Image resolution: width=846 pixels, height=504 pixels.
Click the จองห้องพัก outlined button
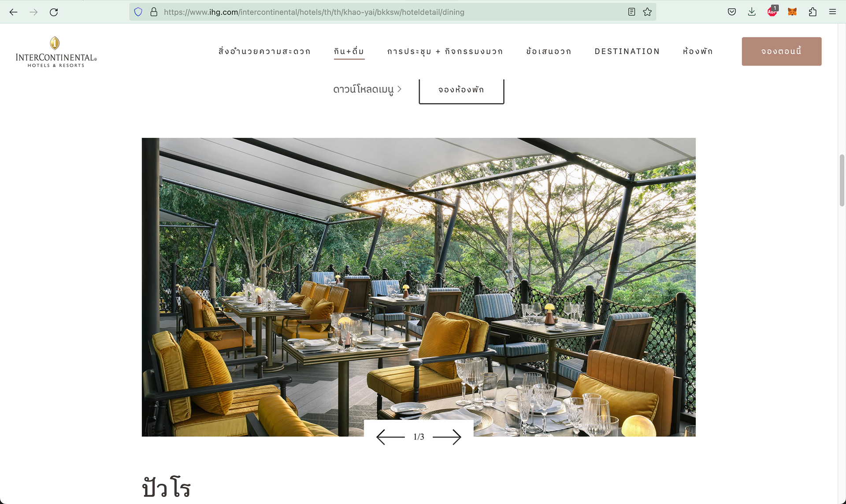461,90
